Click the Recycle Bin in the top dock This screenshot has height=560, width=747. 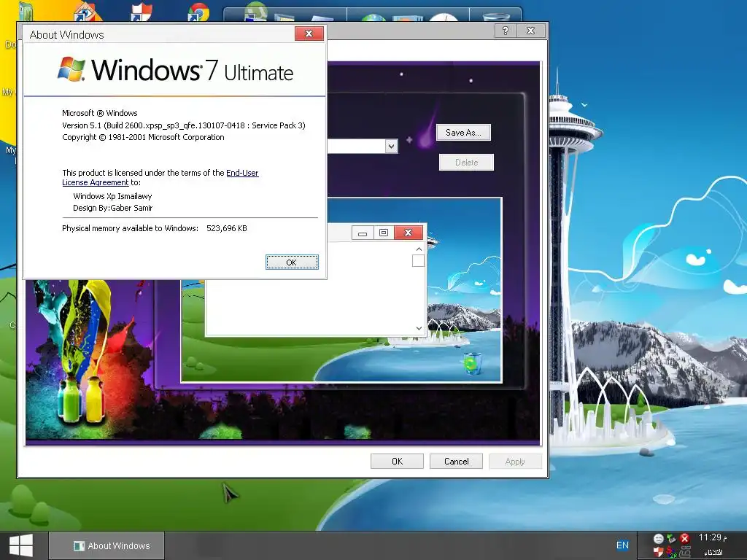click(496, 16)
